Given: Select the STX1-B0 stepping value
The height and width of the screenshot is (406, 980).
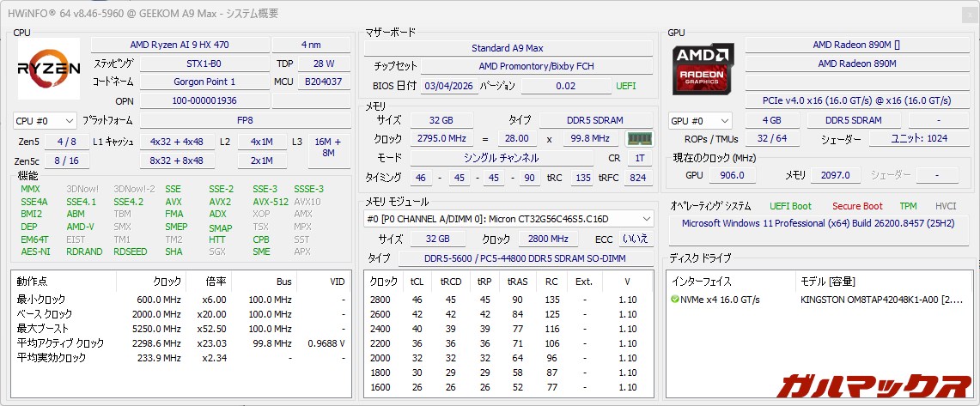Looking at the screenshot, I should (204, 64).
